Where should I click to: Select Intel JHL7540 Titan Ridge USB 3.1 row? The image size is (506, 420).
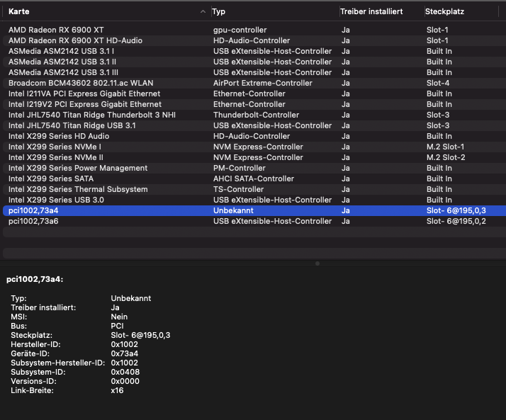point(72,125)
